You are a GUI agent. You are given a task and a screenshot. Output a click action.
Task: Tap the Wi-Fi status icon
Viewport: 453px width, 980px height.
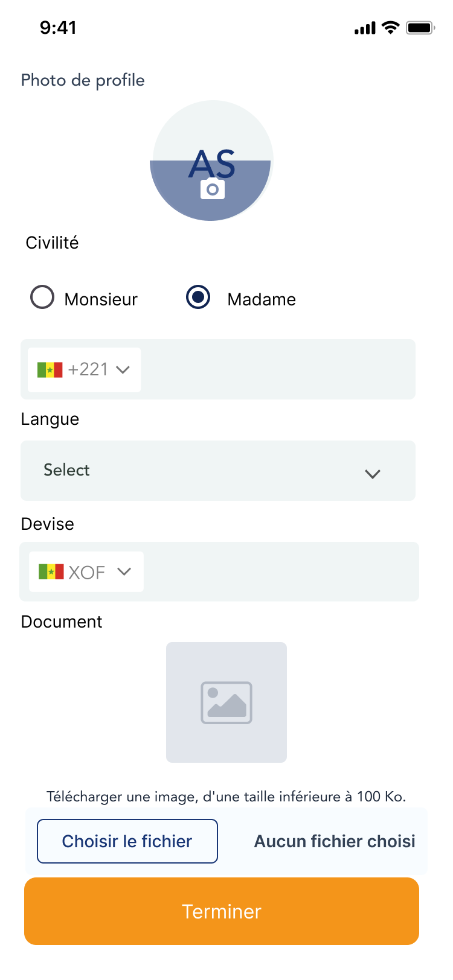point(391,28)
